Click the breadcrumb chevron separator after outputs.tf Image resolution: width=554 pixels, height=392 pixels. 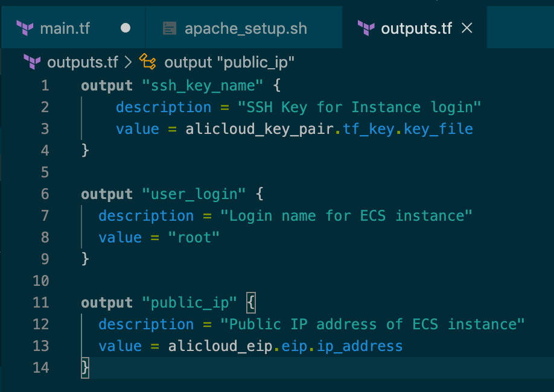coord(128,62)
